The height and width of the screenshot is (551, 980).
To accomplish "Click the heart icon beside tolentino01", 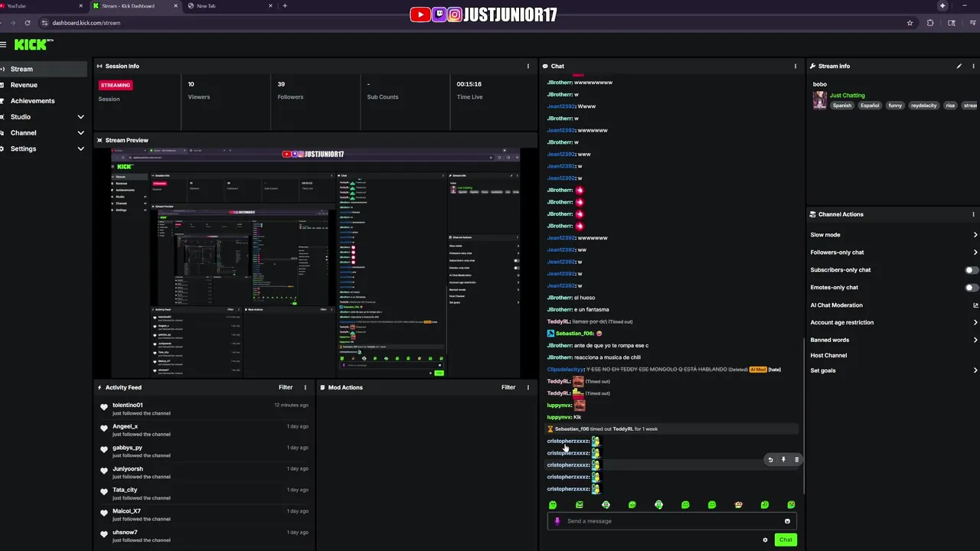I will [104, 407].
